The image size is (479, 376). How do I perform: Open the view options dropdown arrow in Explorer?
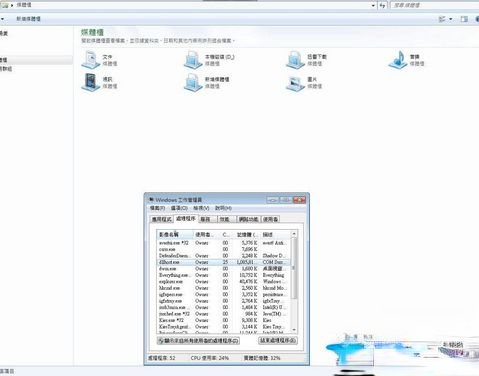pos(451,19)
